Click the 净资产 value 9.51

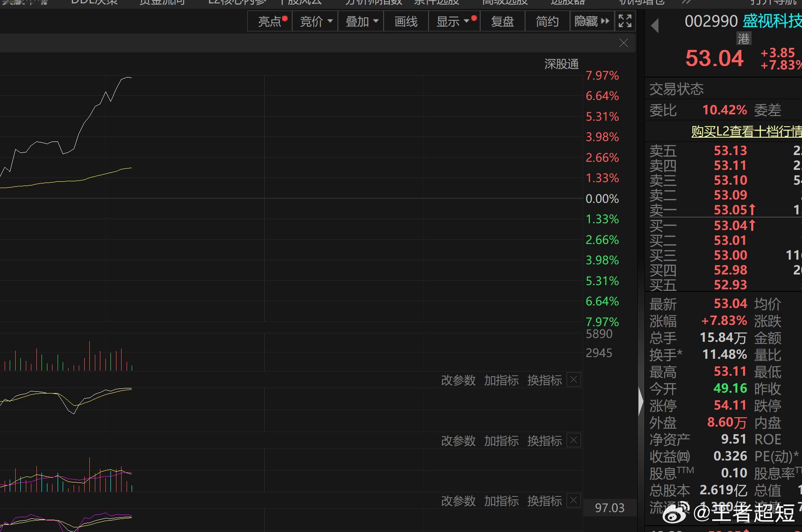coord(734,439)
